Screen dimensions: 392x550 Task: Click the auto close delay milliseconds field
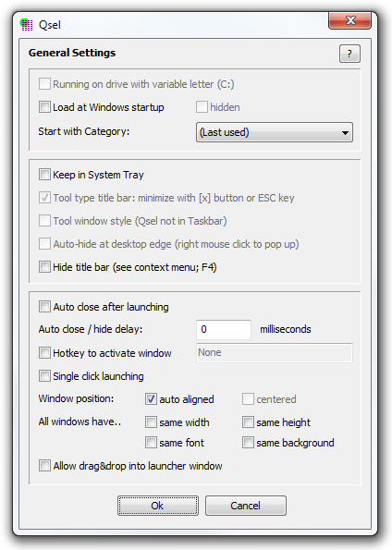coord(224,329)
